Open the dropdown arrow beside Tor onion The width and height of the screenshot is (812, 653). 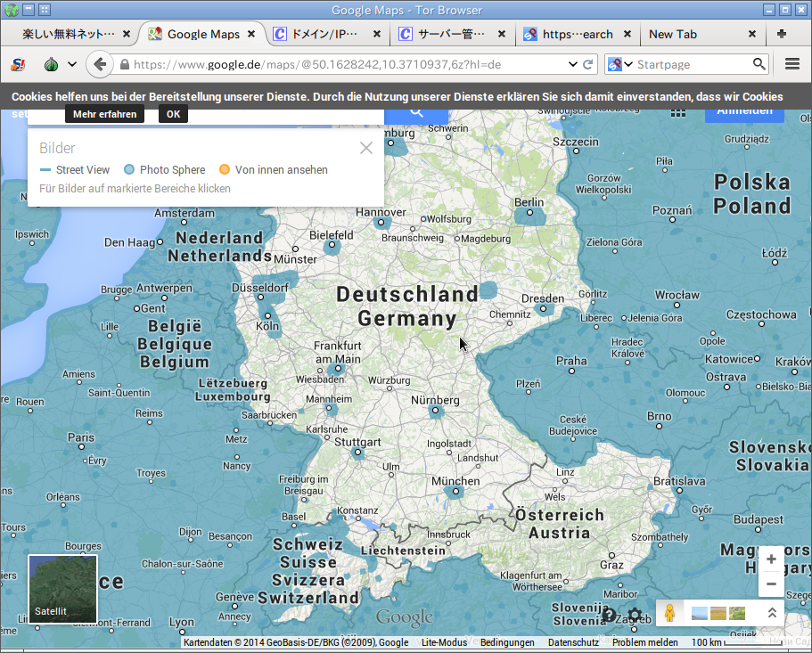click(72, 64)
